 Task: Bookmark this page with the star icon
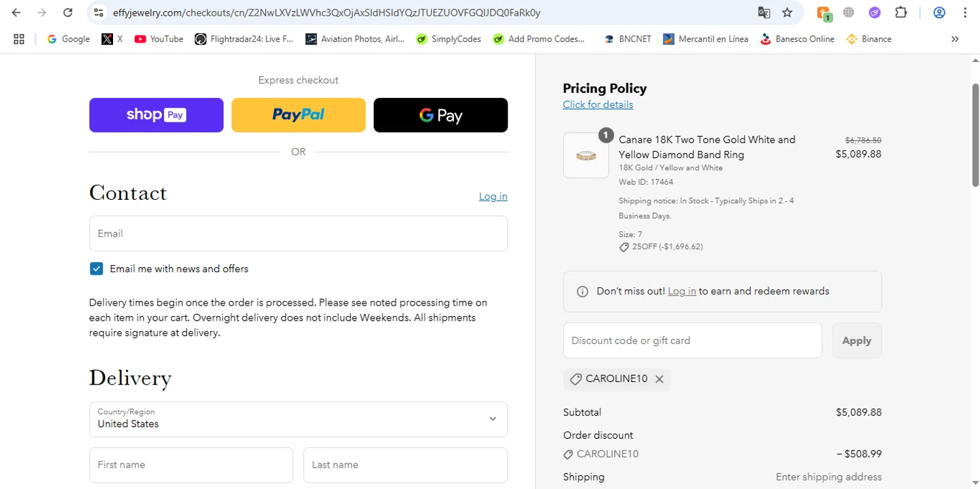(787, 12)
